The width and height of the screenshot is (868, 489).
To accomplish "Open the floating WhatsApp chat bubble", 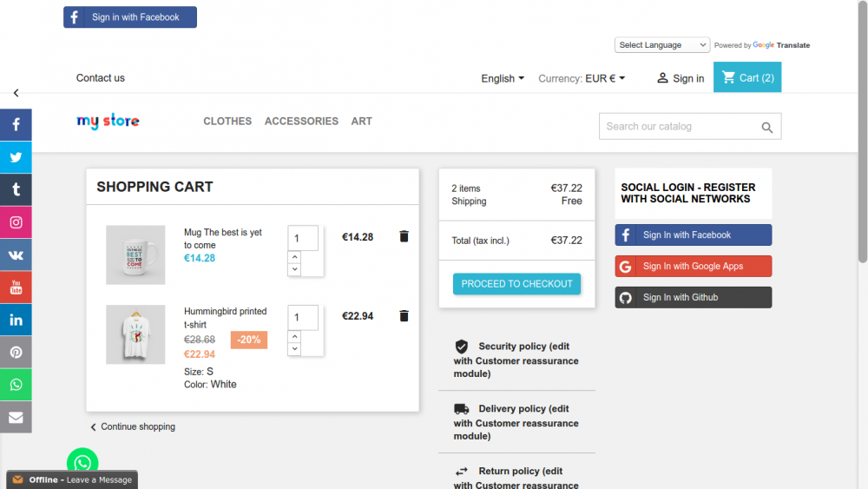I will click(x=82, y=462).
